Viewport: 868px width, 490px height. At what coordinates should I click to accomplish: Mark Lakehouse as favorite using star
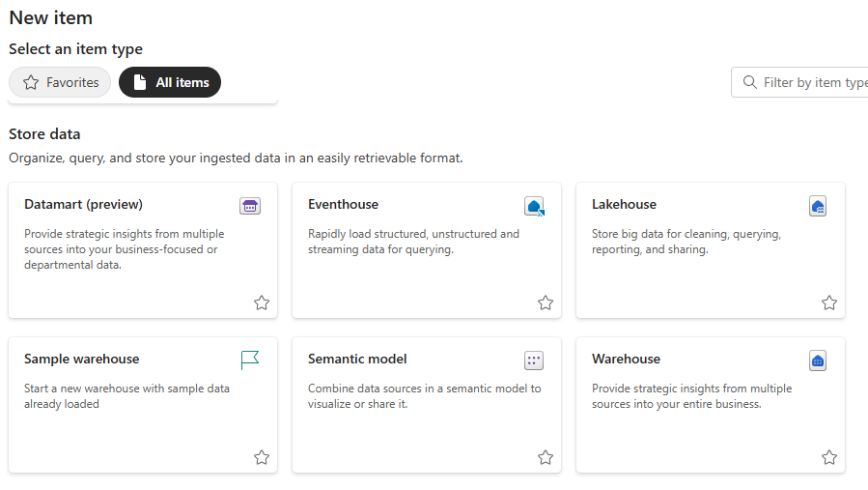[829, 303]
